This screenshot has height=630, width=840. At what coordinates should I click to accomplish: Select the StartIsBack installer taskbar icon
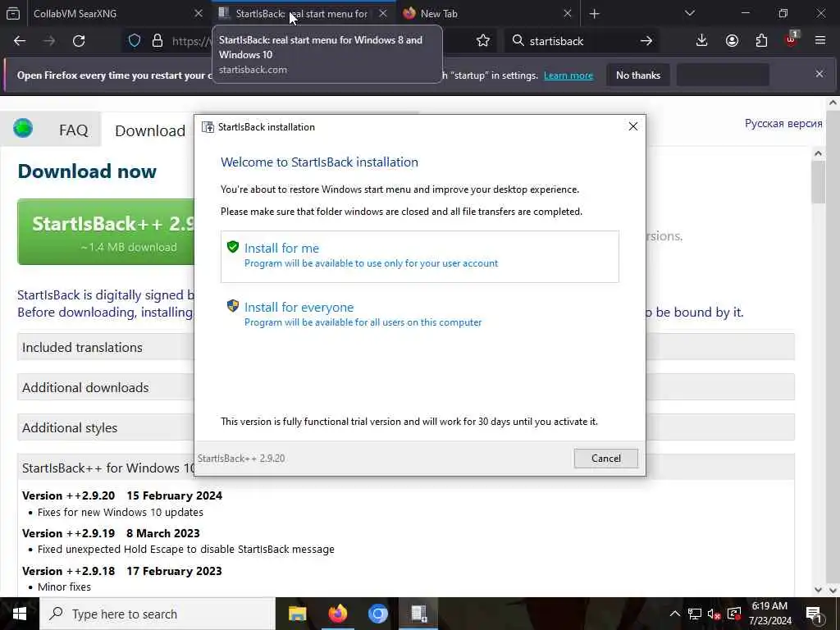pos(418,614)
